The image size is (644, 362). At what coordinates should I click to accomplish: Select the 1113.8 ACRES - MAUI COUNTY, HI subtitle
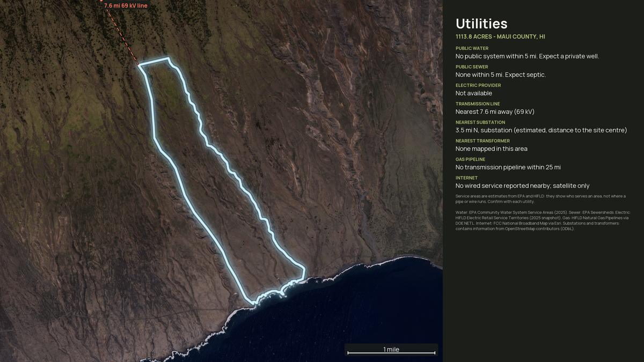pos(500,36)
